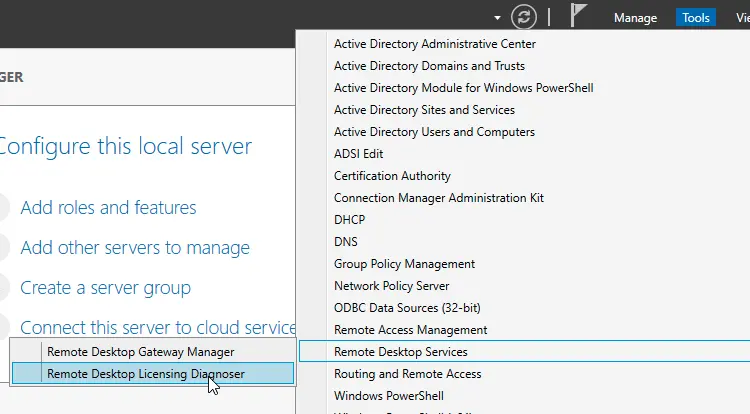The image size is (750, 414).
Task: Click the small dropdown arrow beside refresh
Action: click(497, 18)
